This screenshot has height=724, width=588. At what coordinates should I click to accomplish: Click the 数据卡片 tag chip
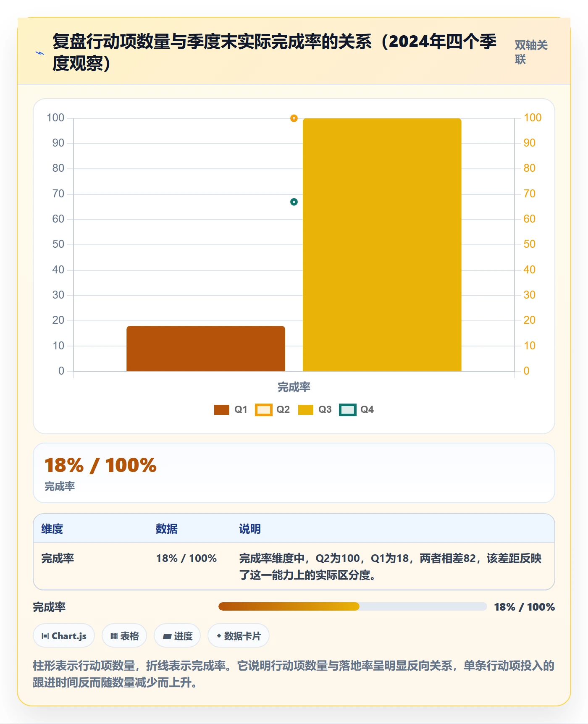pyautogui.click(x=239, y=636)
